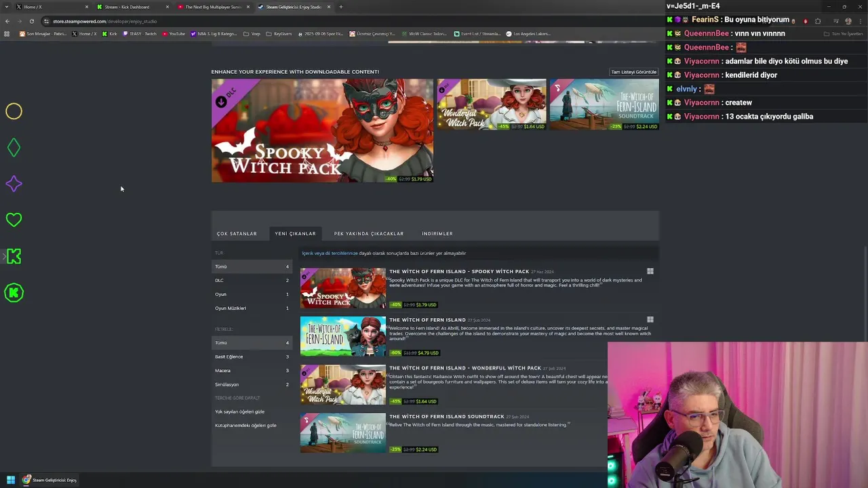Viewport: 868px width, 488px height.
Task: Open the Chrome extensions puzzle icon
Action: [818, 21]
